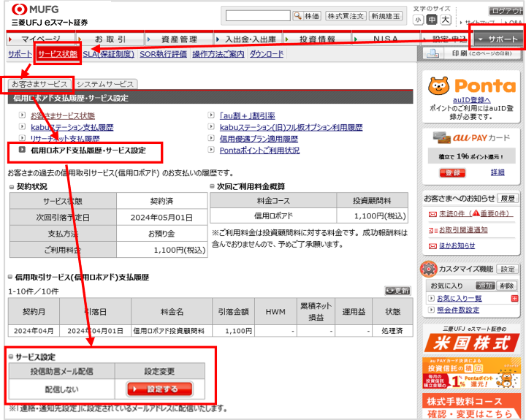
Task: Click the icon beside お取引関連通知
Action: coord(432,230)
